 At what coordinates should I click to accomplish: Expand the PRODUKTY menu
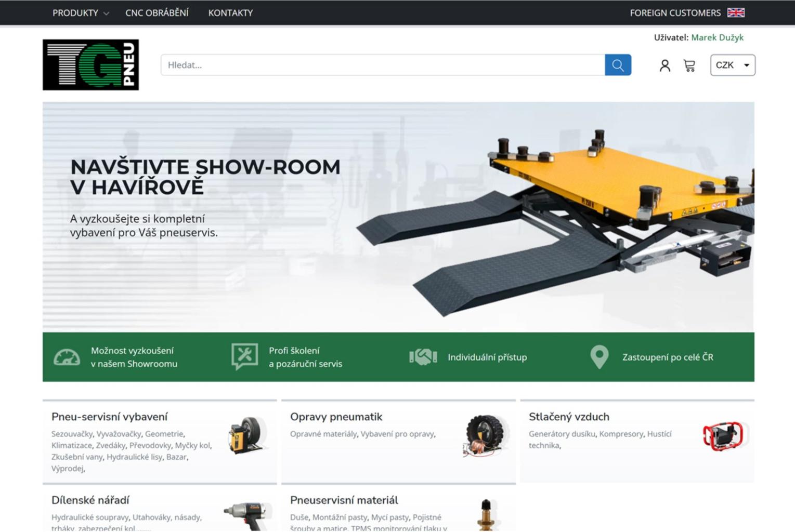click(80, 13)
